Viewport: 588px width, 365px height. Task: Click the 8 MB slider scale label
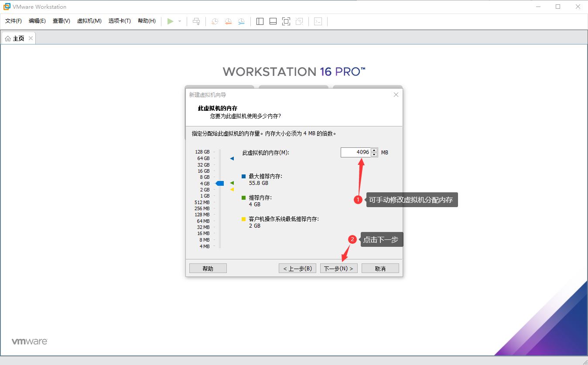205,240
